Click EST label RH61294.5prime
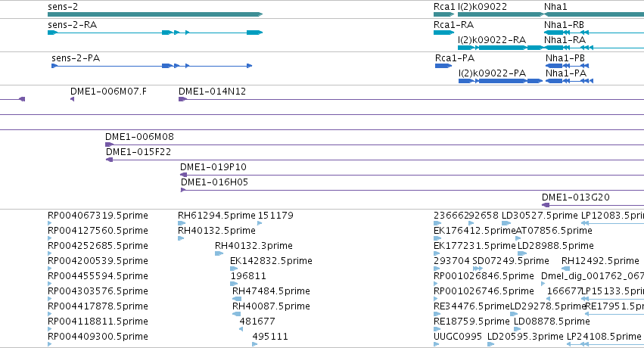Viewport: 644px width, 348px height. coord(216,216)
